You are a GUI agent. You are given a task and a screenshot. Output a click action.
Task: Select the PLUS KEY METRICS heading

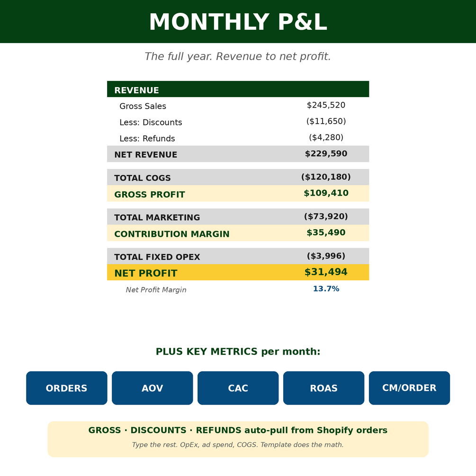coord(238,351)
